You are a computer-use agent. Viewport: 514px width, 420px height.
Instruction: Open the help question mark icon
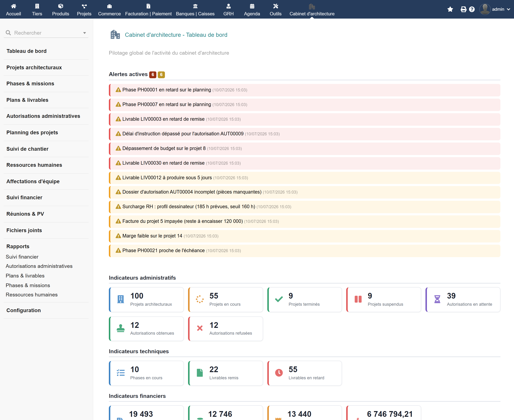[x=472, y=9]
